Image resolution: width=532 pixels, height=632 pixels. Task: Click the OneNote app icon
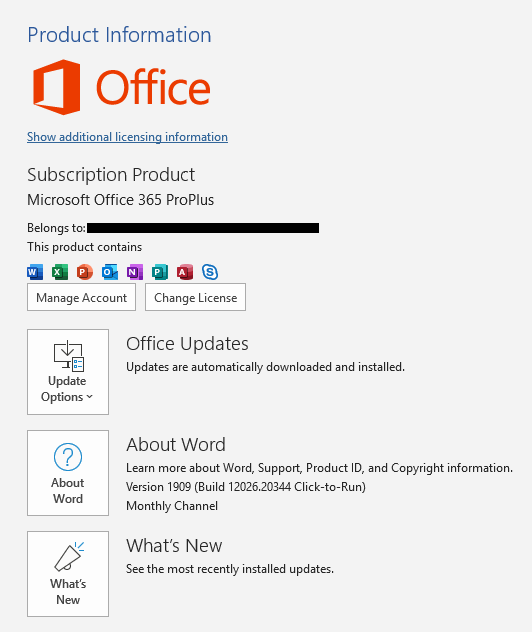(x=135, y=272)
